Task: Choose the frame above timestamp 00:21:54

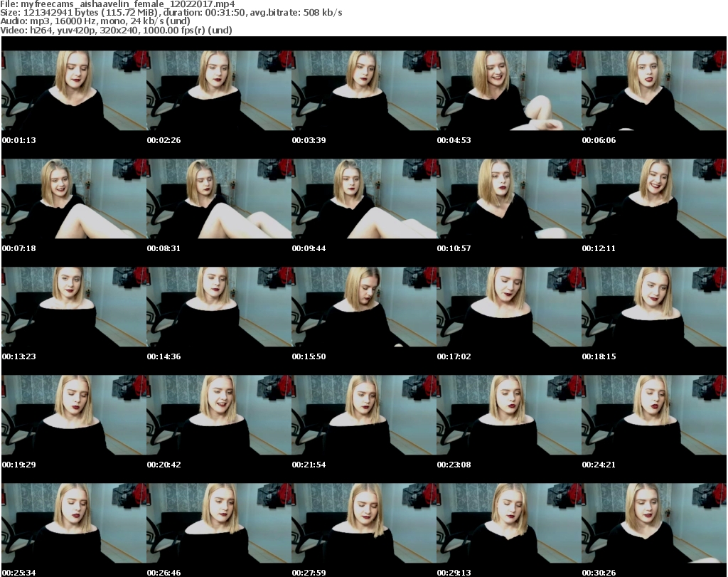Action: (x=364, y=415)
